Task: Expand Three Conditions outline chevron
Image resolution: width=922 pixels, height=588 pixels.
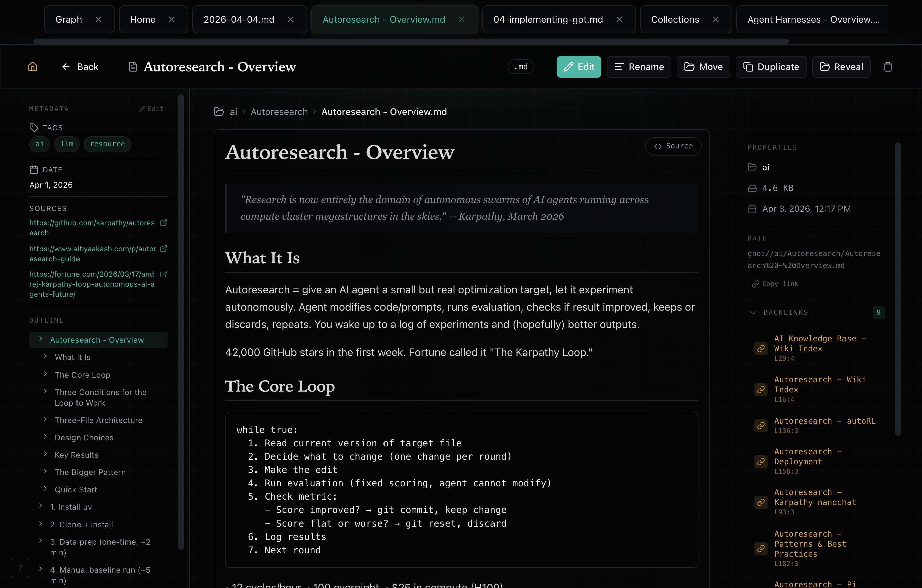Action: (x=45, y=391)
